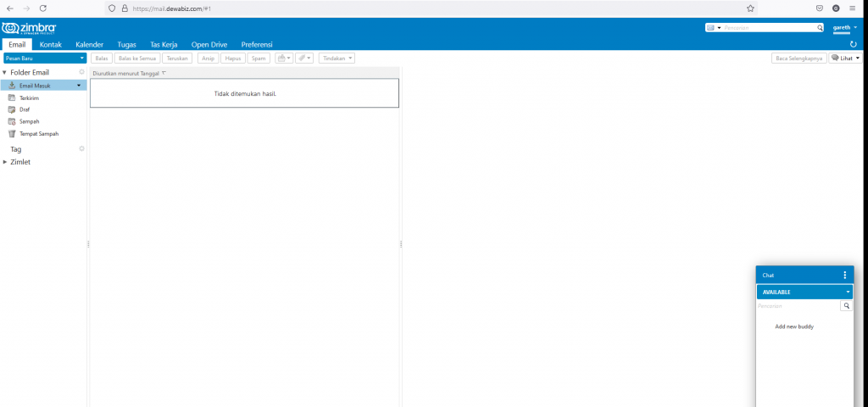868x407 pixels.
Task: Click the browser bookmark star icon
Action: [750, 8]
